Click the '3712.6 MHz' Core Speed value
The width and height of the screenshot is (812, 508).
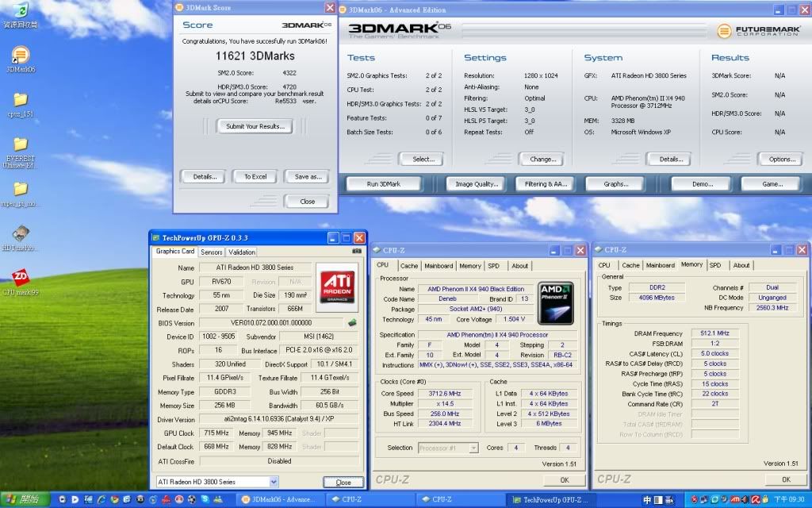(445, 394)
